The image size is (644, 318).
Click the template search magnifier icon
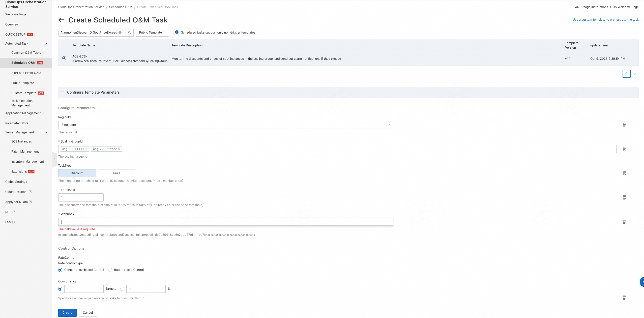(x=130, y=33)
